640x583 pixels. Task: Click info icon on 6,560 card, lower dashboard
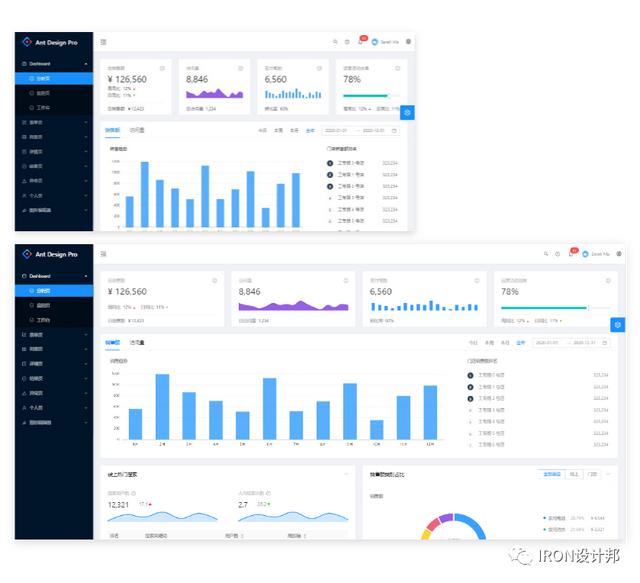coord(477,280)
